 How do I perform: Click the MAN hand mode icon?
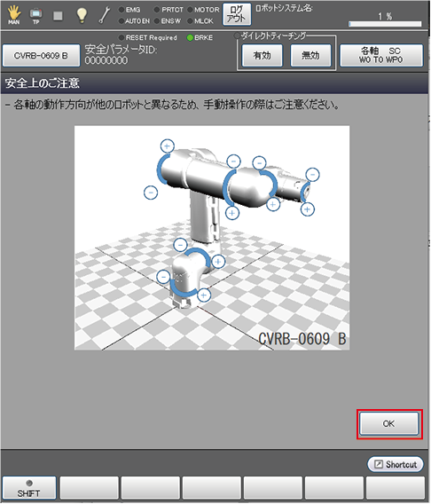pyautogui.click(x=14, y=15)
